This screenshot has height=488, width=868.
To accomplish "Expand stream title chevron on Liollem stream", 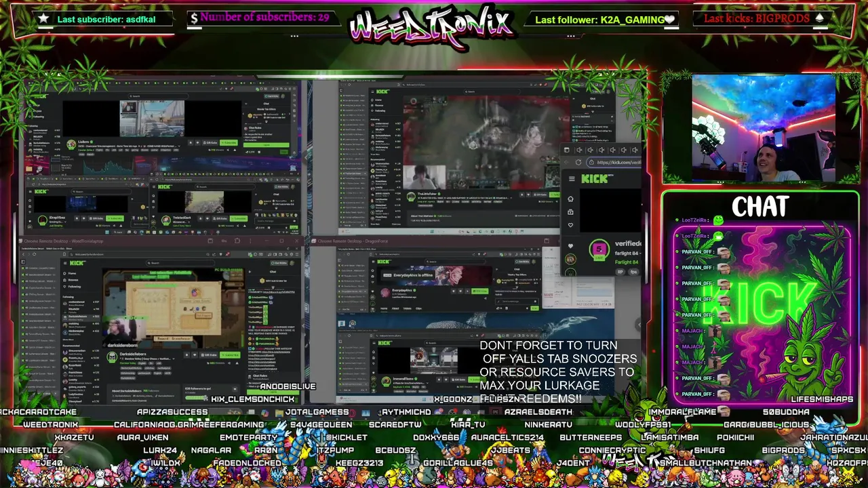I will pyautogui.click(x=179, y=146).
